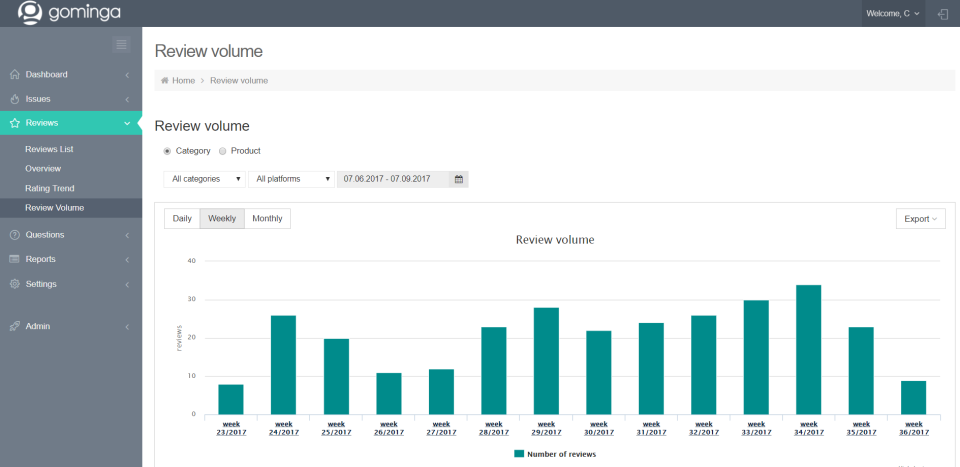The width and height of the screenshot is (960, 467).
Task: Open Reviews List in sidebar
Action: [49, 149]
